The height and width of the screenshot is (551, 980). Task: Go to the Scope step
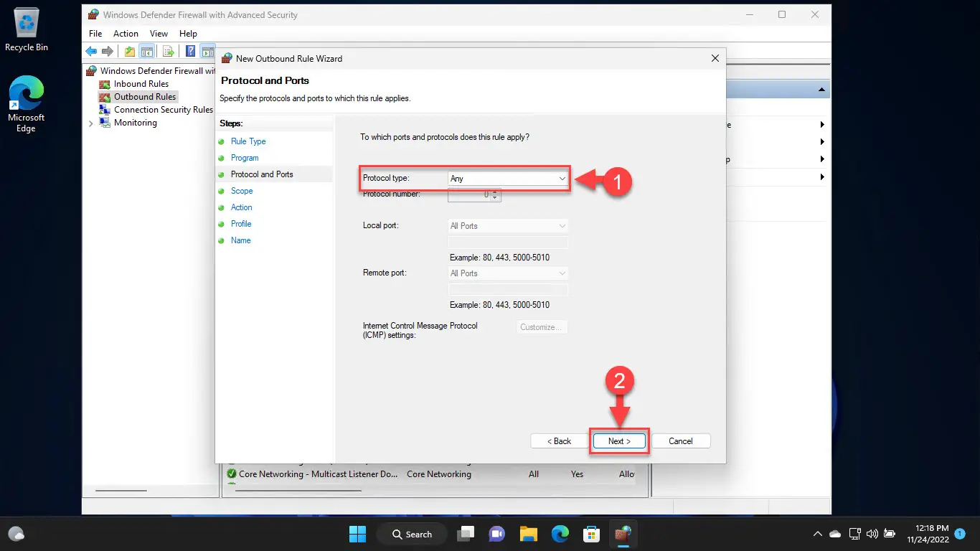tap(242, 191)
